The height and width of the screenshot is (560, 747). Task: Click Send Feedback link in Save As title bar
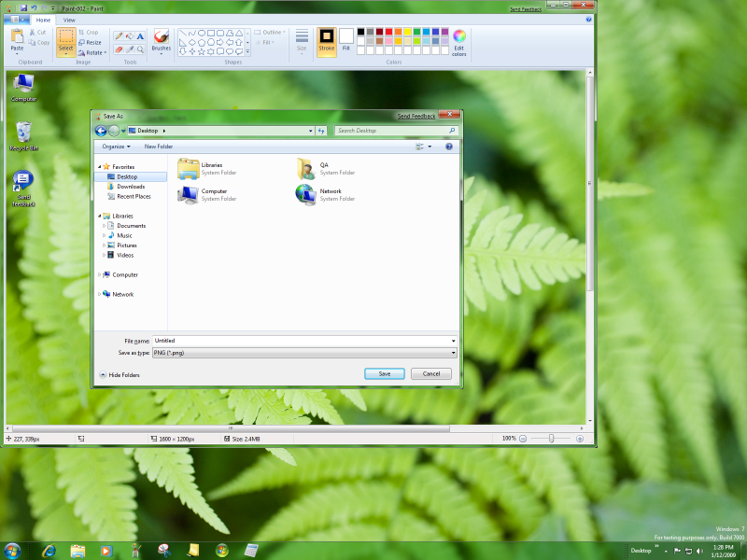pos(416,116)
